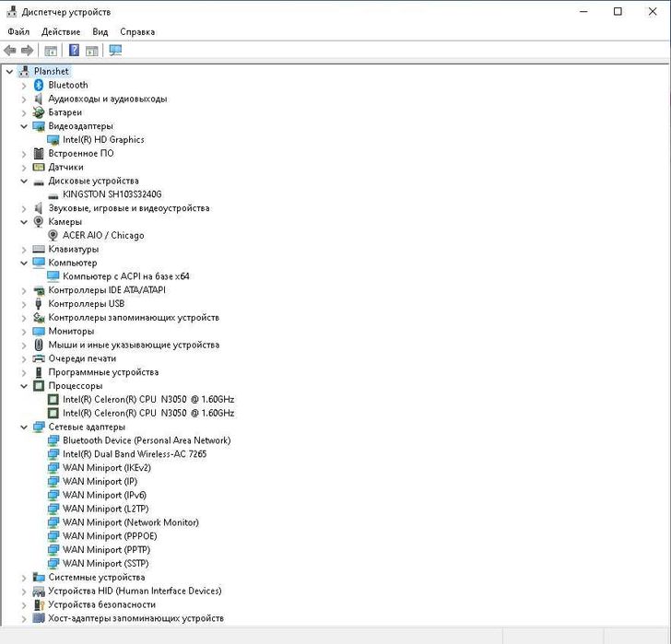
Task: Click the Контроллеры IDE ATA/ATAPI icon
Action: click(39, 290)
